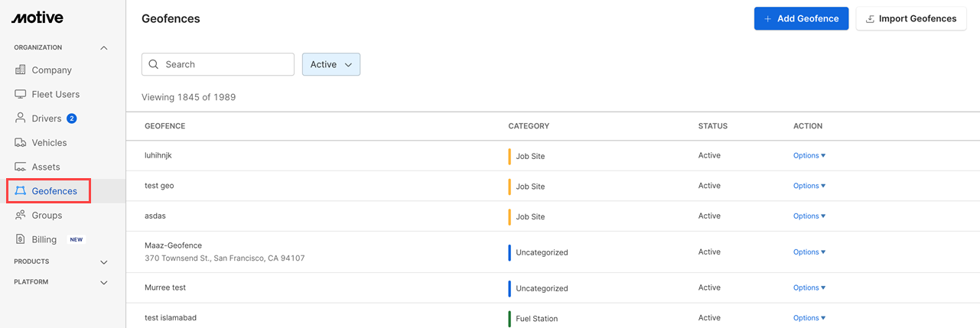Screen dimensions: 980x328
Task: Open Company via its building icon
Action: coord(21,70)
